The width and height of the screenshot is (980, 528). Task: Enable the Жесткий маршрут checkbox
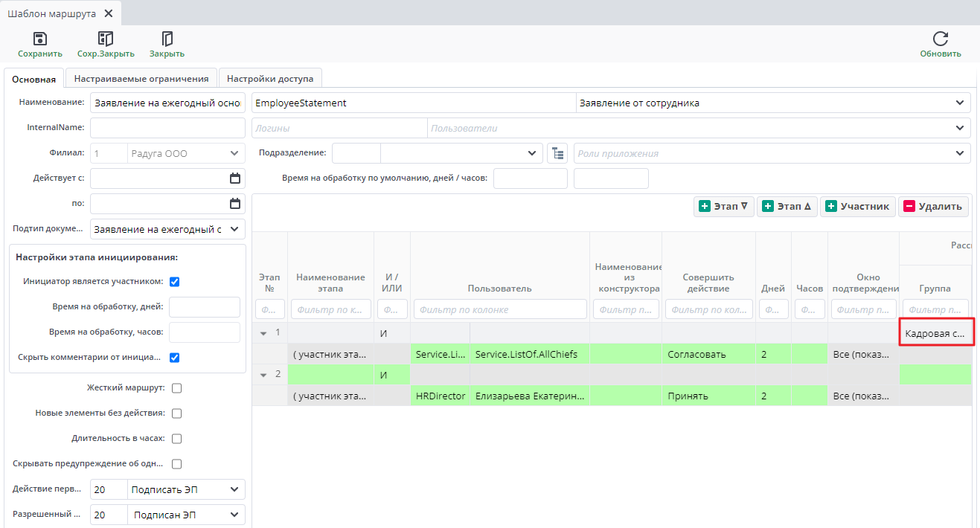click(177, 388)
